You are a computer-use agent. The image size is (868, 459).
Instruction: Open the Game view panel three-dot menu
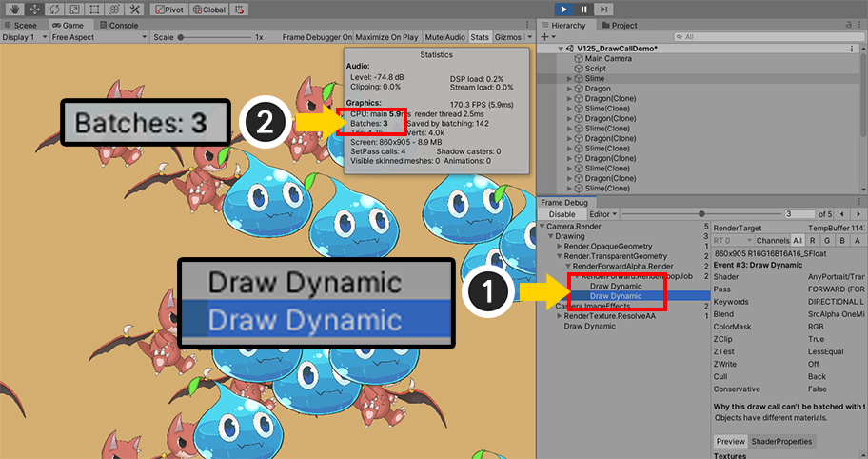pyautogui.click(x=527, y=25)
